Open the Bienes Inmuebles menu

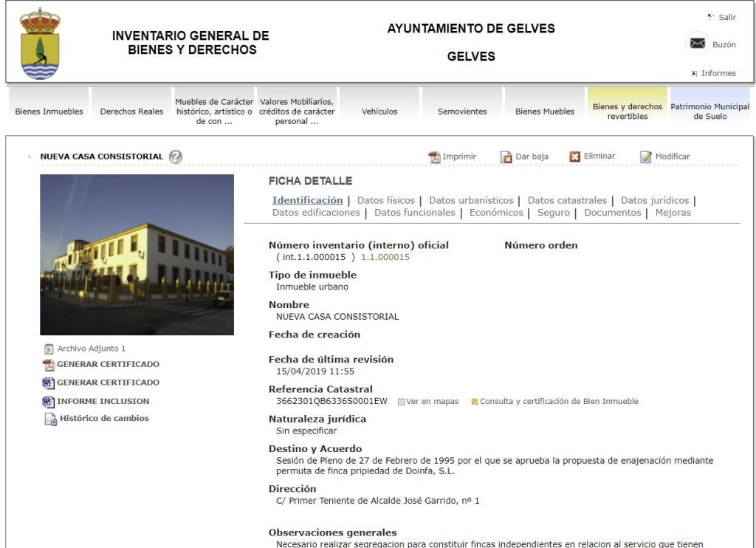point(49,112)
